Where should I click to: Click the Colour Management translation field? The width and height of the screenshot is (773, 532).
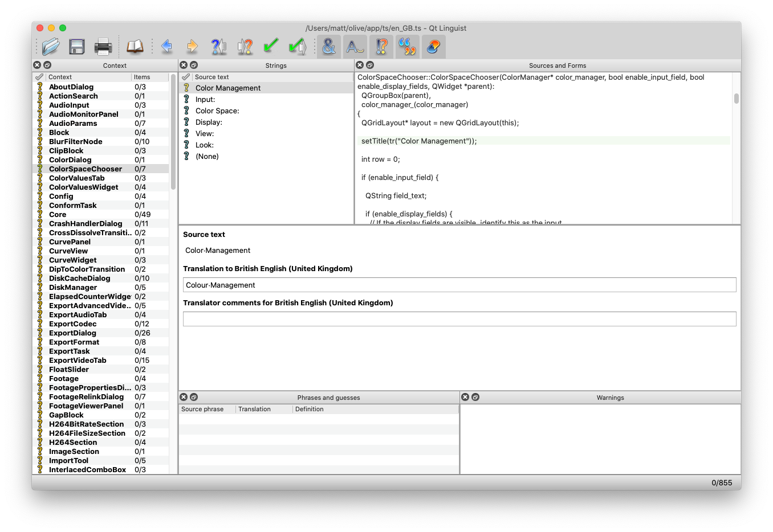point(459,285)
